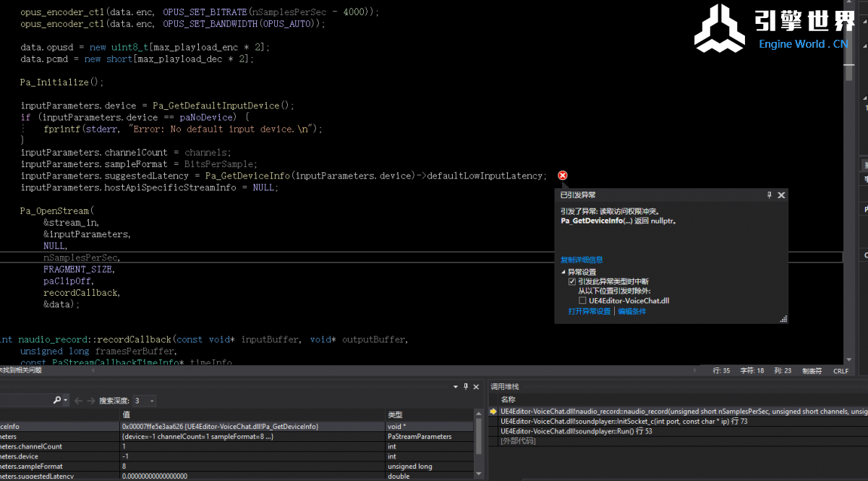The width and height of the screenshot is (868, 481).
Task: Select the meters.device watch row
Action: (237, 456)
